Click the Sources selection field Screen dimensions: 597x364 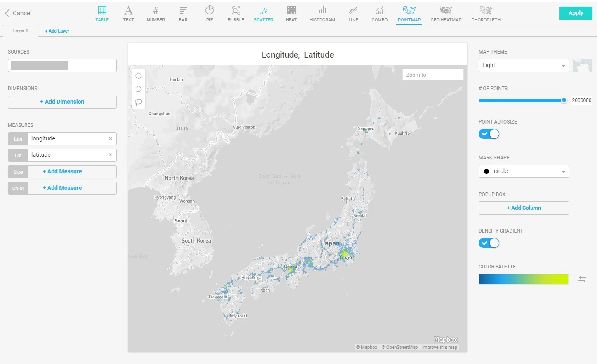click(62, 65)
